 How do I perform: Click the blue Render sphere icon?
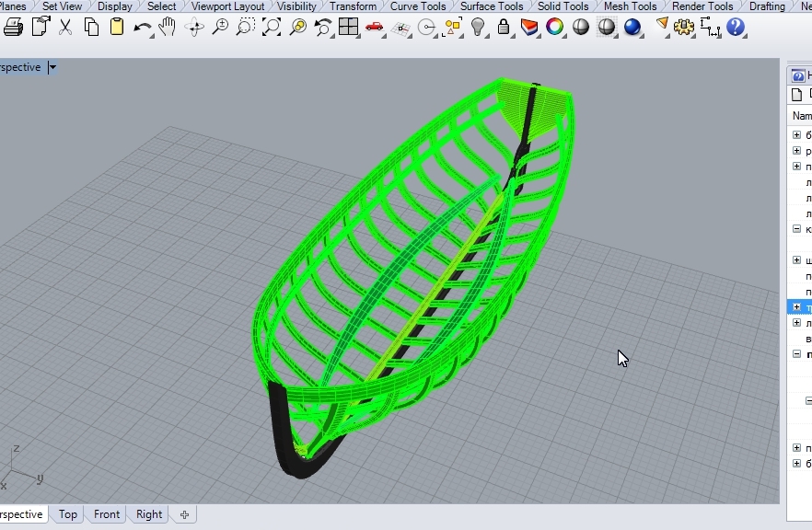click(x=632, y=27)
